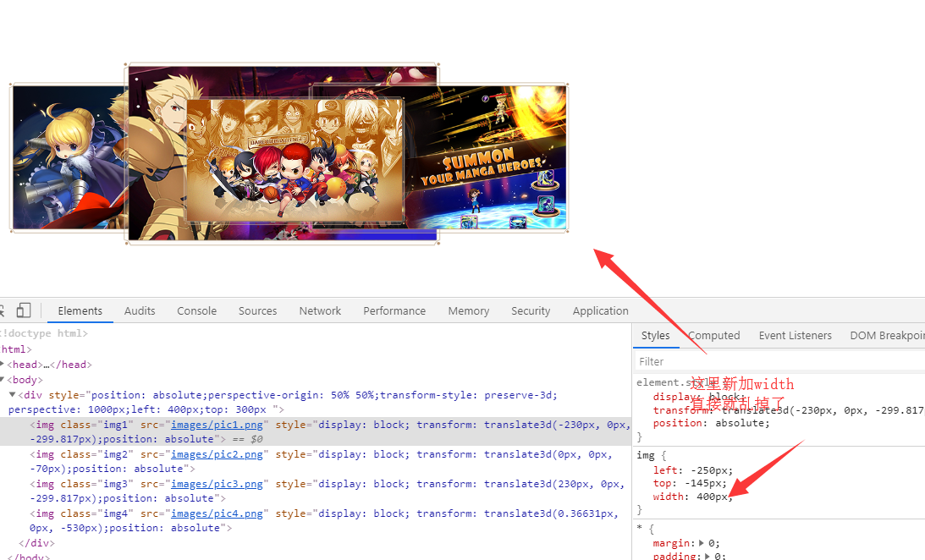The width and height of the screenshot is (925, 560).
Task: Select the img4 element row
Action: 316,520
